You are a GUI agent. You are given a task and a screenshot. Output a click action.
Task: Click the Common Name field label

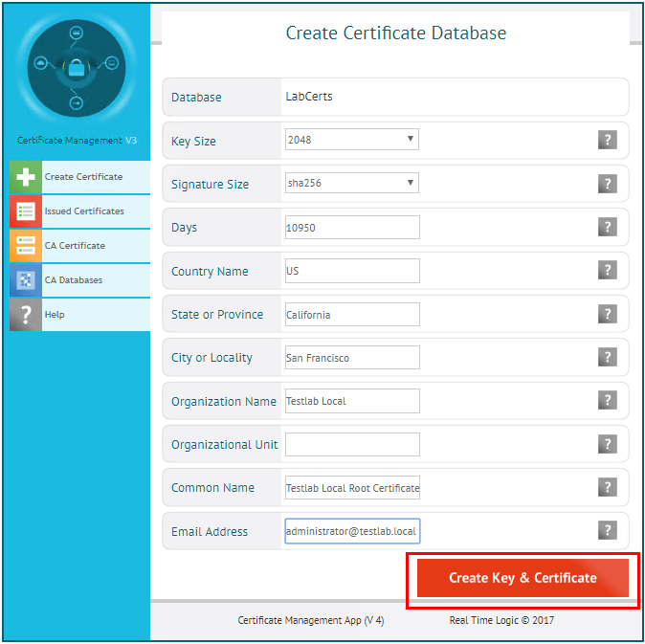click(212, 488)
